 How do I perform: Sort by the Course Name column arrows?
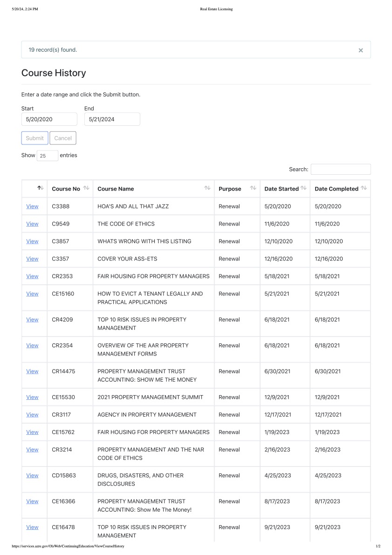(207, 188)
